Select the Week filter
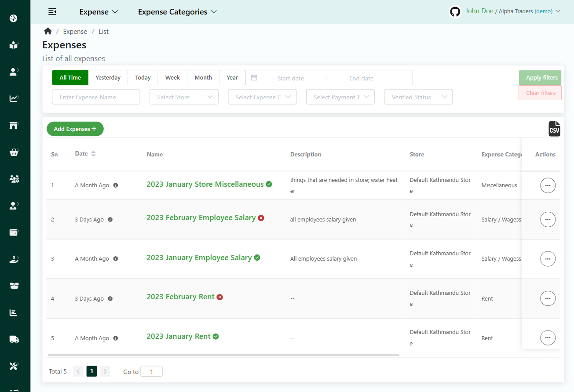574x392 pixels. (172, 77)
